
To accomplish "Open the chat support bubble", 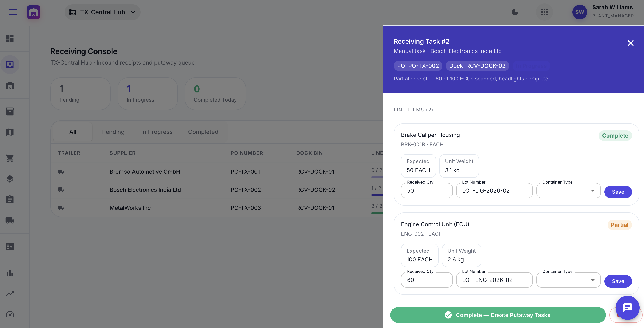I will coord(627,308).
